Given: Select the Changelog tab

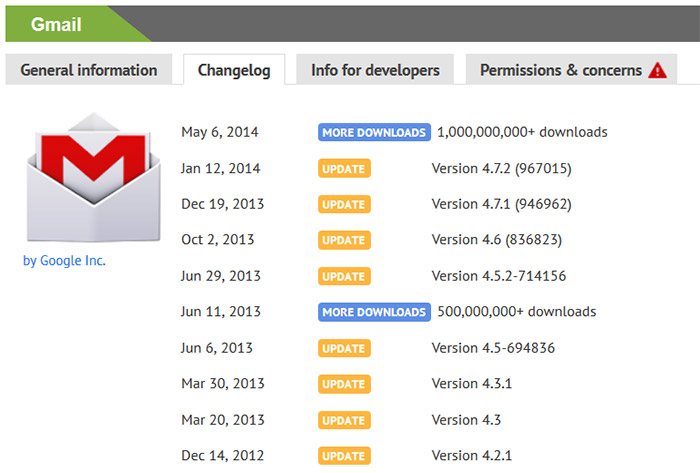Looking at the screenshot, I should pos(234,70).
